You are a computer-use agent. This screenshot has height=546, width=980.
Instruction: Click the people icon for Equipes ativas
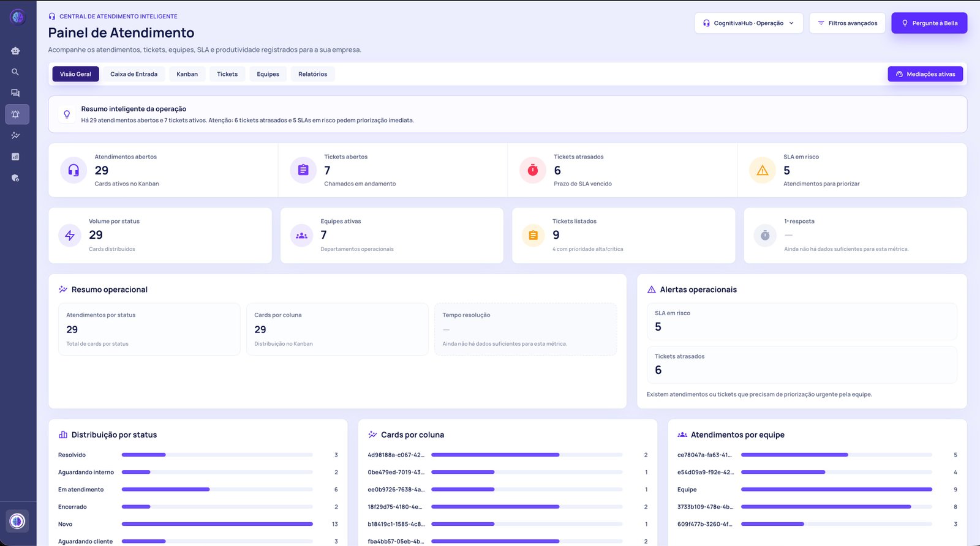click(301, 236)
